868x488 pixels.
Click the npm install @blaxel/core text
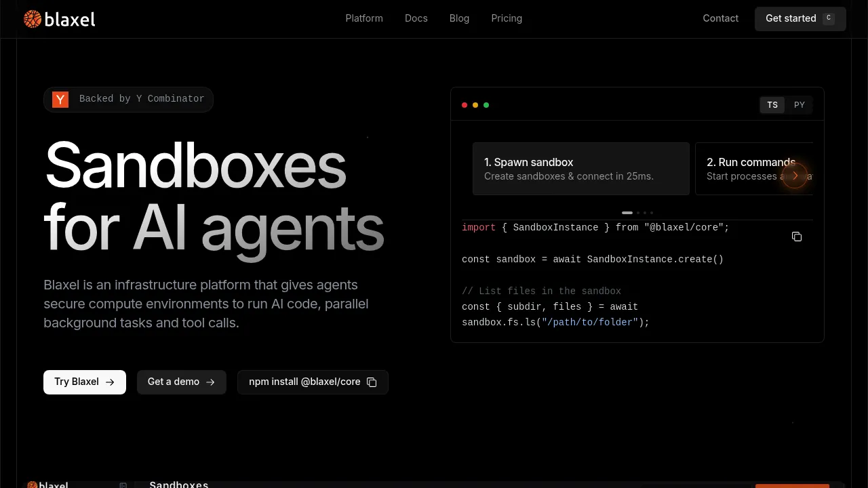pos(304,382)
